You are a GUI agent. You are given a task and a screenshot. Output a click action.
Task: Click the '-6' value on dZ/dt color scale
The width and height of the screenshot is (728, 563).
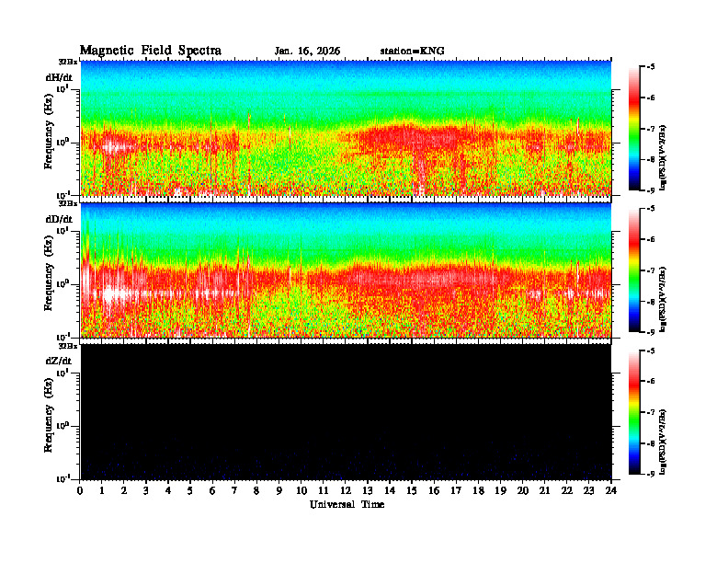point(651,382)
